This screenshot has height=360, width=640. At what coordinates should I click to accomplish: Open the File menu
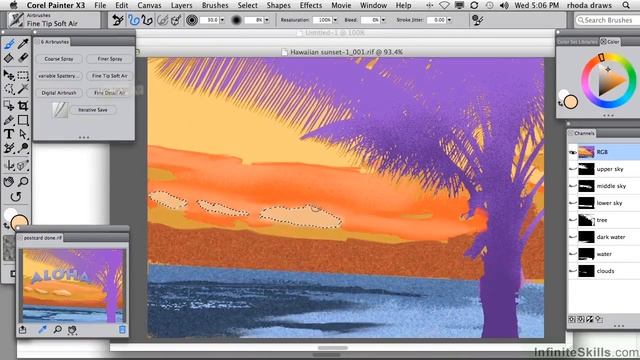100,5
